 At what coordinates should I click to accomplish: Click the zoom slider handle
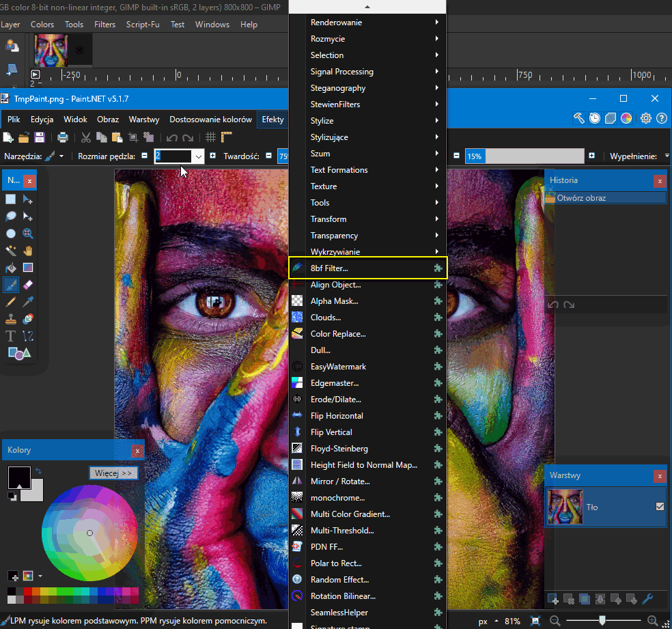click(x=602, y=620)
